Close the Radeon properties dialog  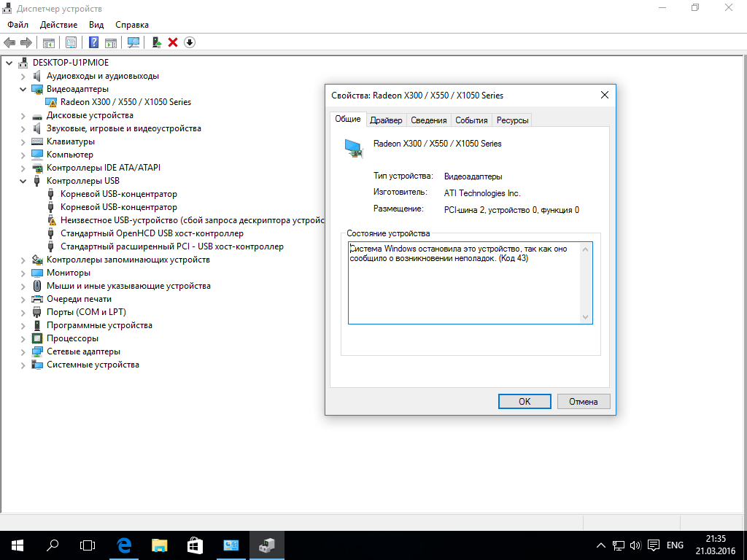(605, 96)
